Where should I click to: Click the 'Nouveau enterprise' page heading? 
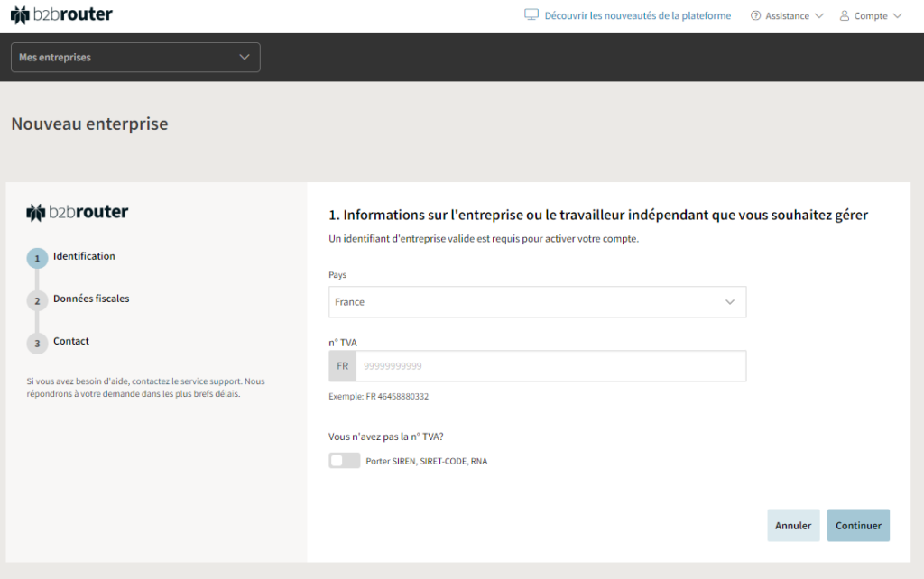point(89,124)
